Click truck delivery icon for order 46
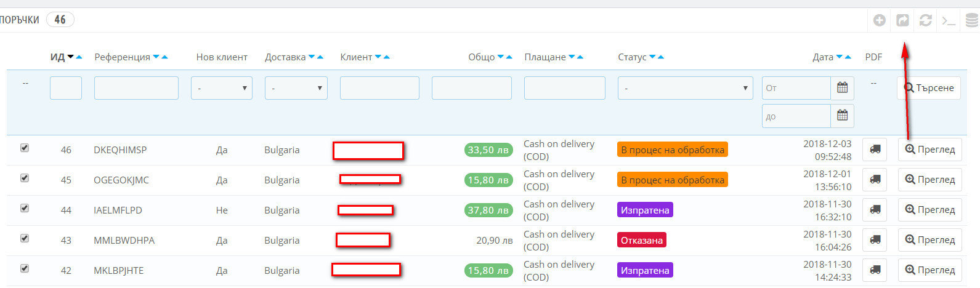 tap(875, 150)
